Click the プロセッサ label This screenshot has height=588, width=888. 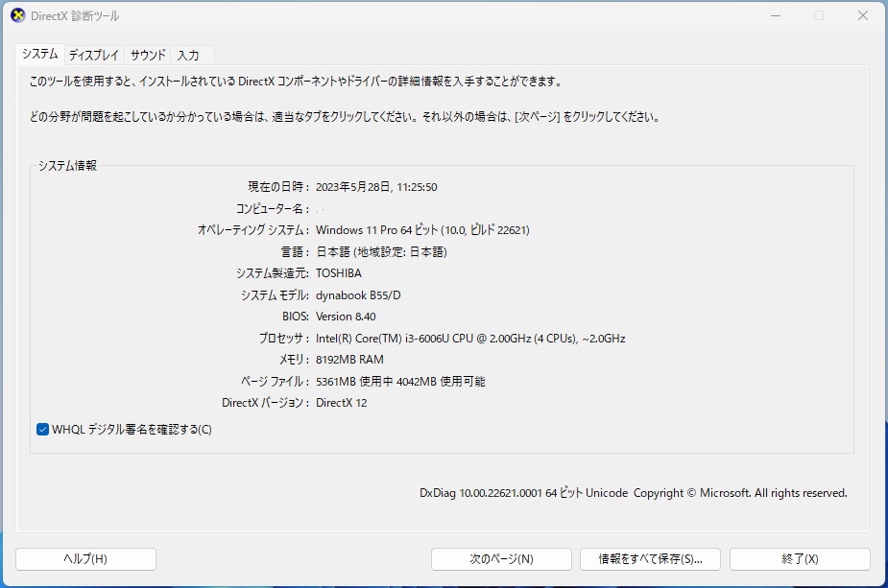(284, 339)
